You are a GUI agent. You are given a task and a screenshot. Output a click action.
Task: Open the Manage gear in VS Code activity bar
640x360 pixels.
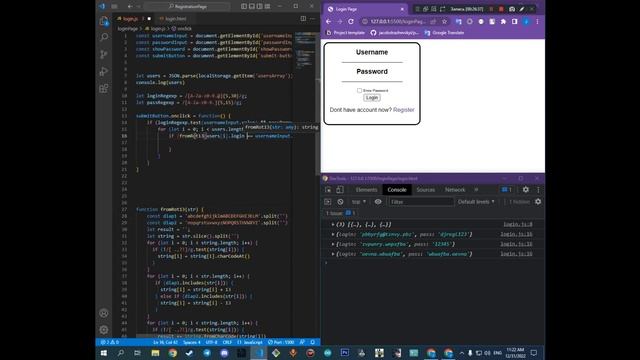[x=104, y=329]
